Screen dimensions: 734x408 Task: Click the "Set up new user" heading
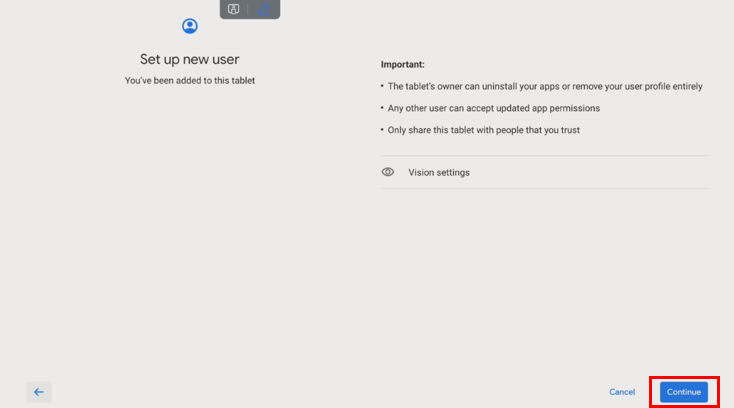coord(190,58)
